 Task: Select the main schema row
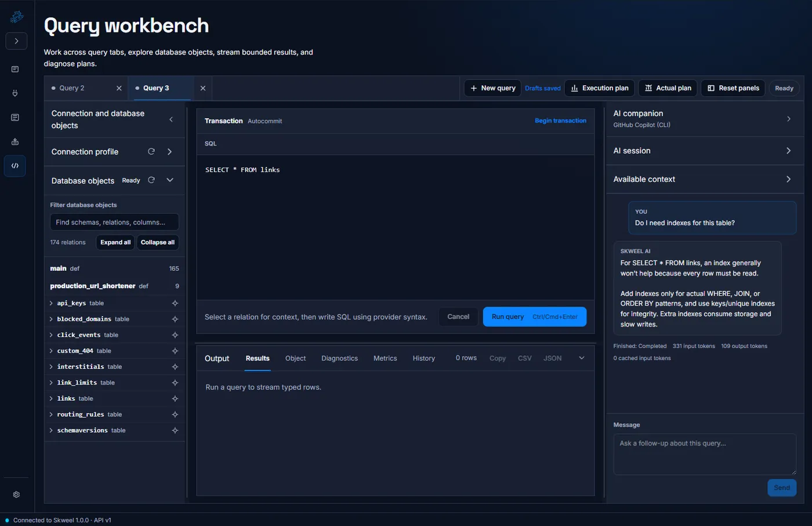click(x=114, y=269)
